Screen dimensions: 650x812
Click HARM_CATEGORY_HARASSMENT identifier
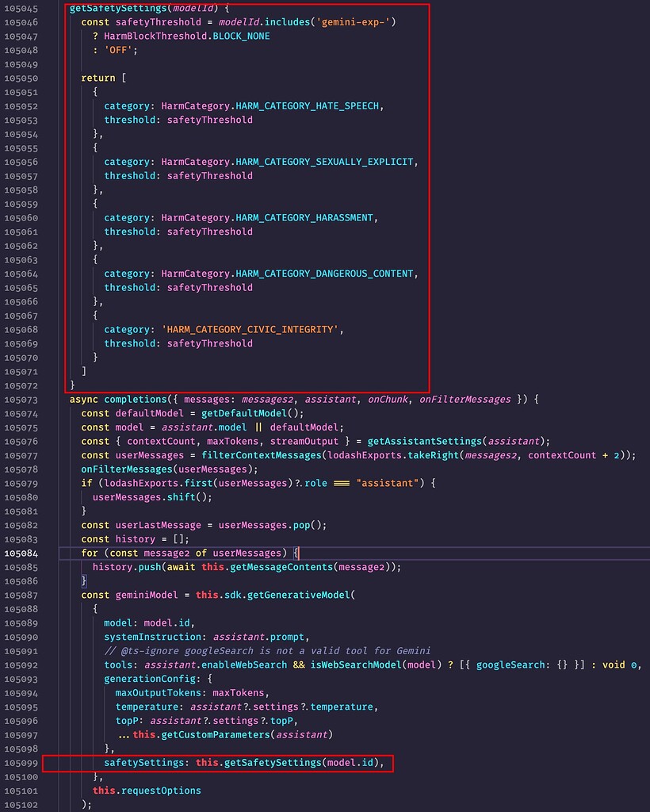click(x=304, y=218)
